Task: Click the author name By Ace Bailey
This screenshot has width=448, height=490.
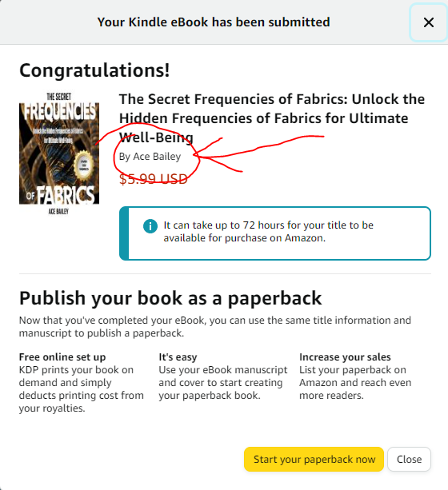Action: [150, 157]
